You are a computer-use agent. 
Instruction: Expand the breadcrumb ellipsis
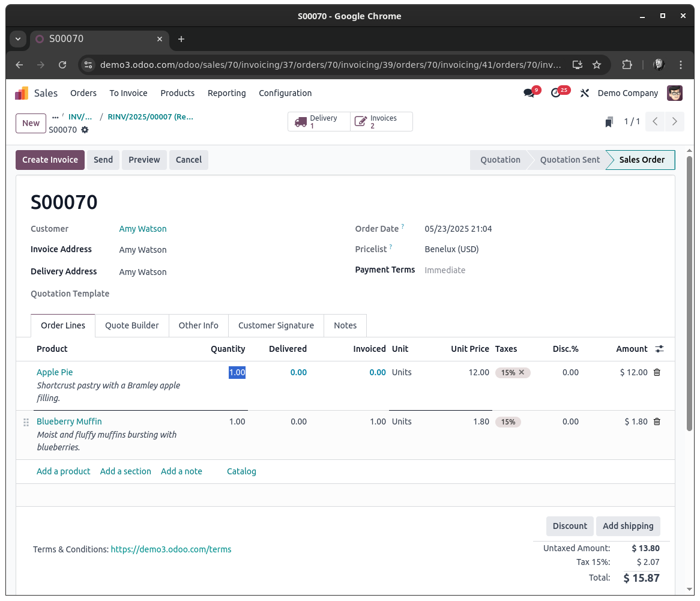click(x=55, y=117)
